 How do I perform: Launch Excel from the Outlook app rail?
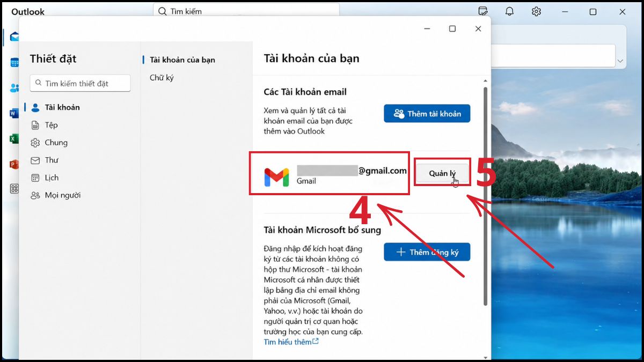click(x=14, y=139)
